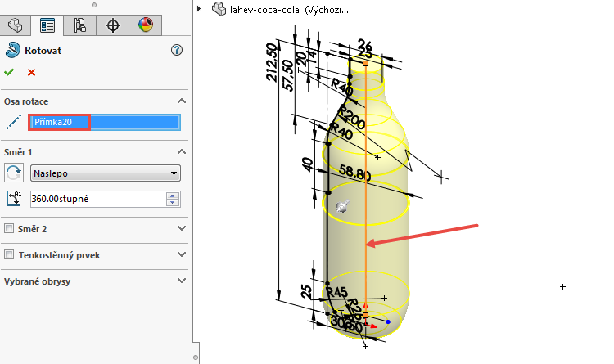Click the 360.00stupně angle field

pos(98,199)
